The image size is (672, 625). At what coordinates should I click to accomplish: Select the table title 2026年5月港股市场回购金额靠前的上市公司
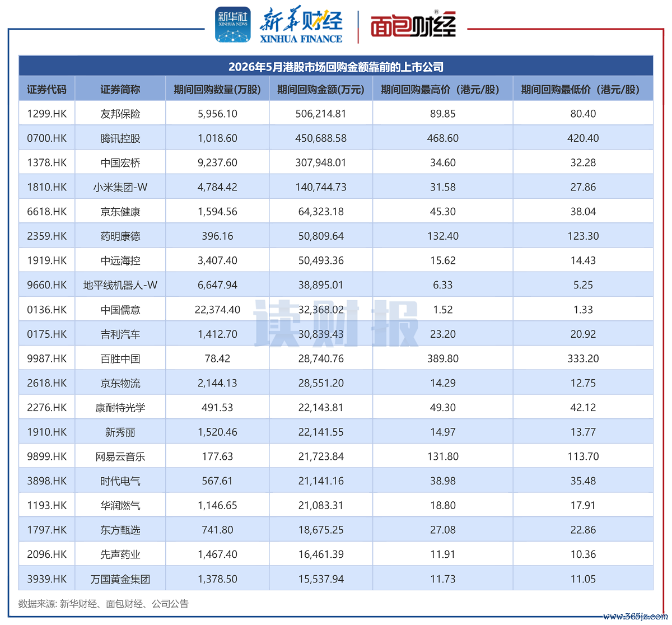tap(336, 67)
